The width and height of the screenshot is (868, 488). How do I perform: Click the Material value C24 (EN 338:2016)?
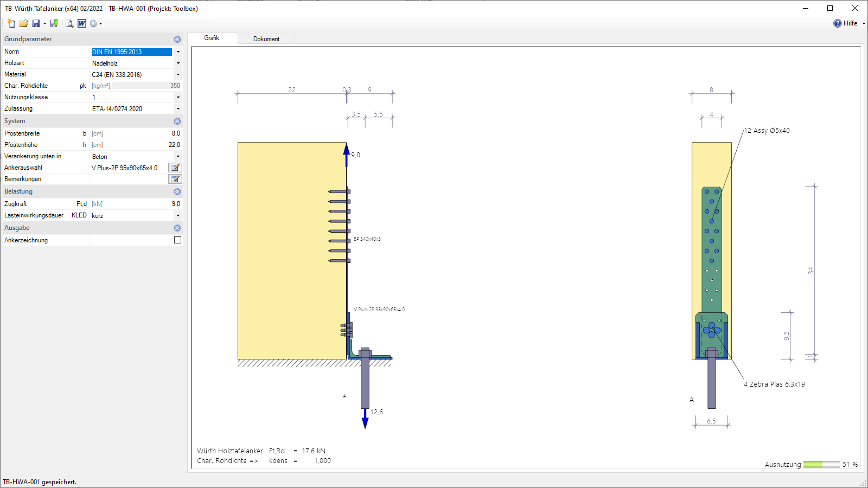point(117,75)
